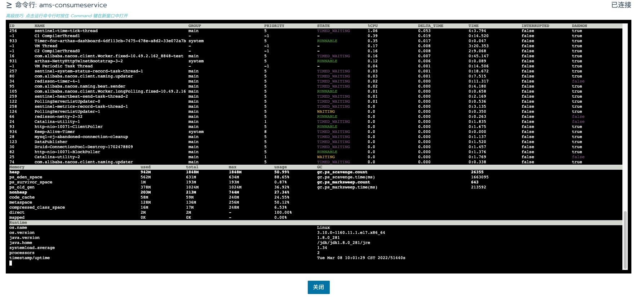Click the Runtime section header

pos(18,223)
